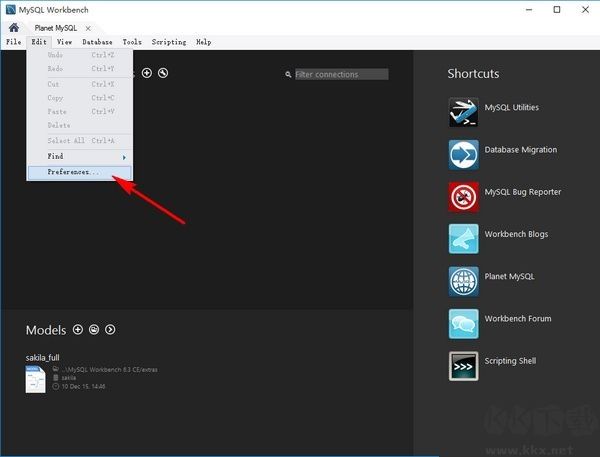Click the manage connections wrench icon
600x457 pixels.
(x=163, y=73)
